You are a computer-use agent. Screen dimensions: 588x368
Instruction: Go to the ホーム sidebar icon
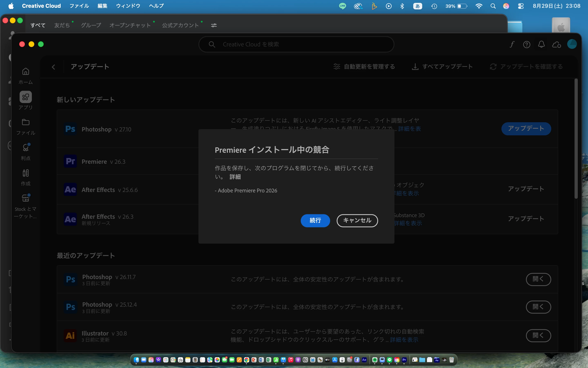[x=26, y=76]
